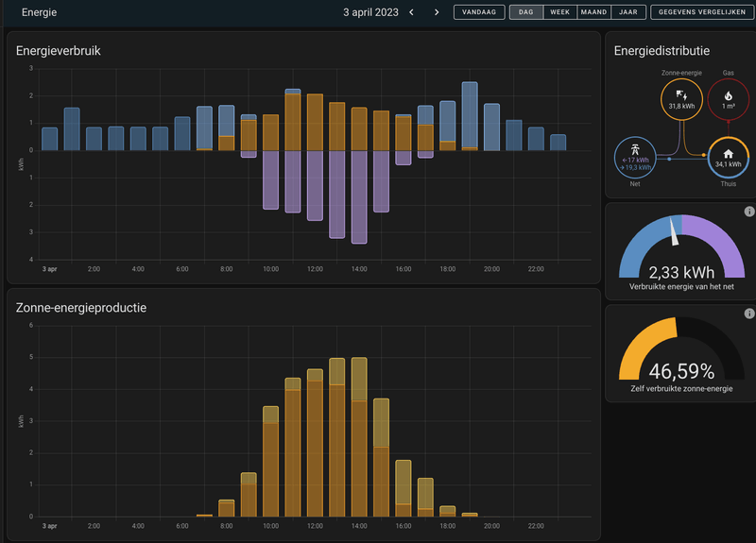Screen dimensions: 756x543
Task: Click the Thuis house icon
Action: click(728, 154)
